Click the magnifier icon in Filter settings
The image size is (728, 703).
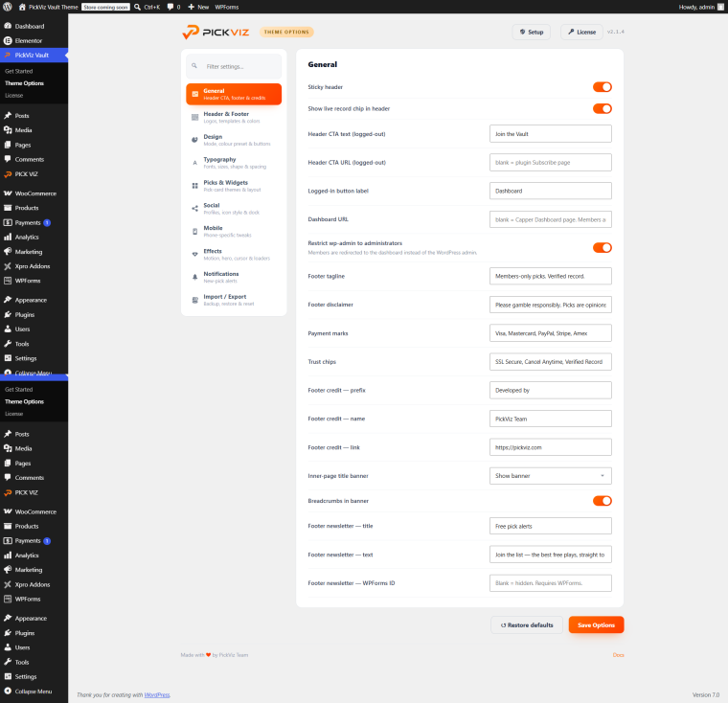(194, 66)
